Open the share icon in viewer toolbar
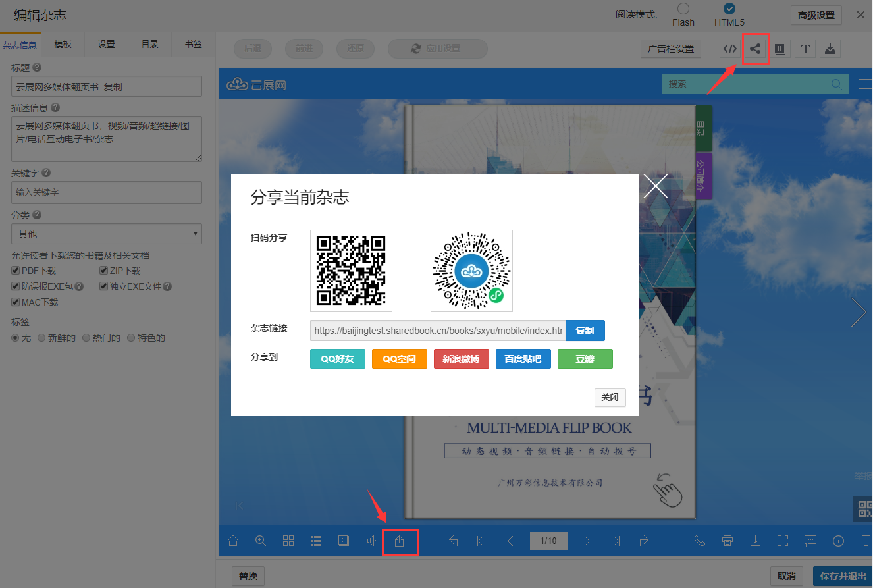This screenshot has height=588, width=873. pyautogui.click(x=399, y=541)
